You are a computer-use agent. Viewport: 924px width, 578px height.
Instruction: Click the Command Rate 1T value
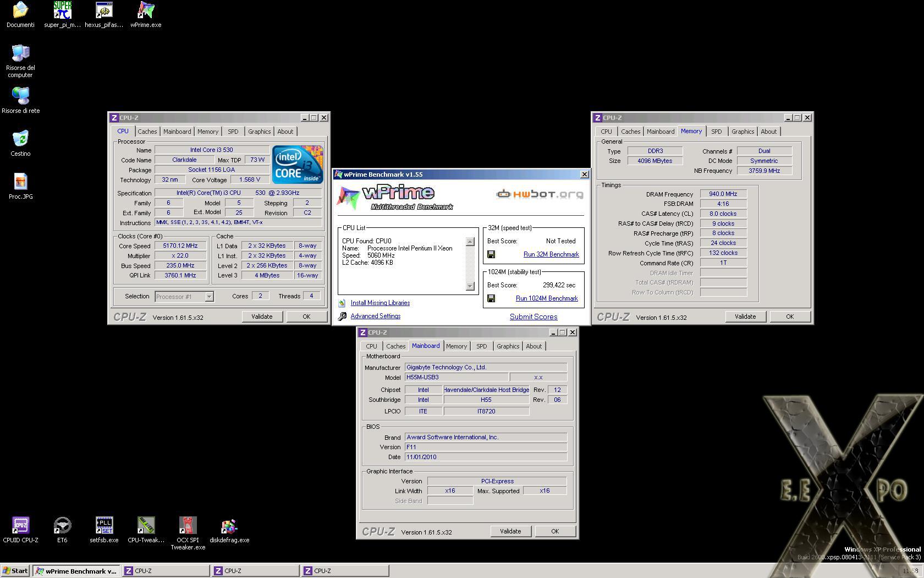click(x=723, y=263)
